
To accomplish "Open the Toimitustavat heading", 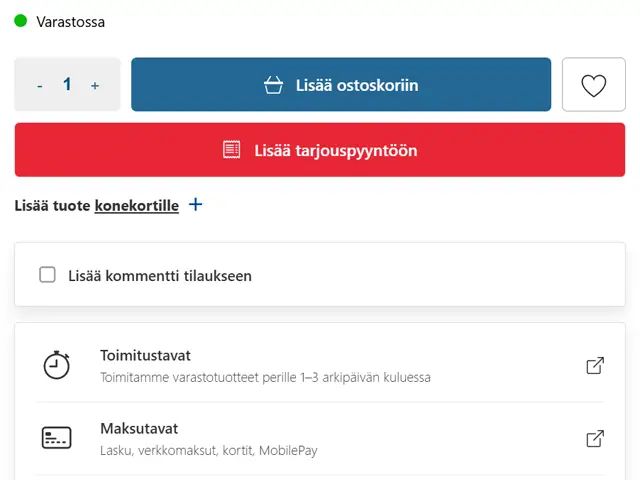I will coord(145,356).
